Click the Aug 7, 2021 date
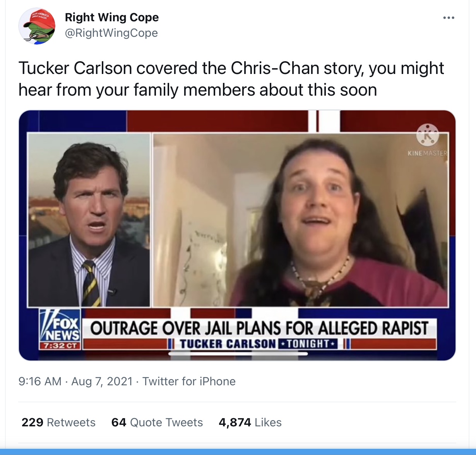Screen dimensions: 476x455 102,381
